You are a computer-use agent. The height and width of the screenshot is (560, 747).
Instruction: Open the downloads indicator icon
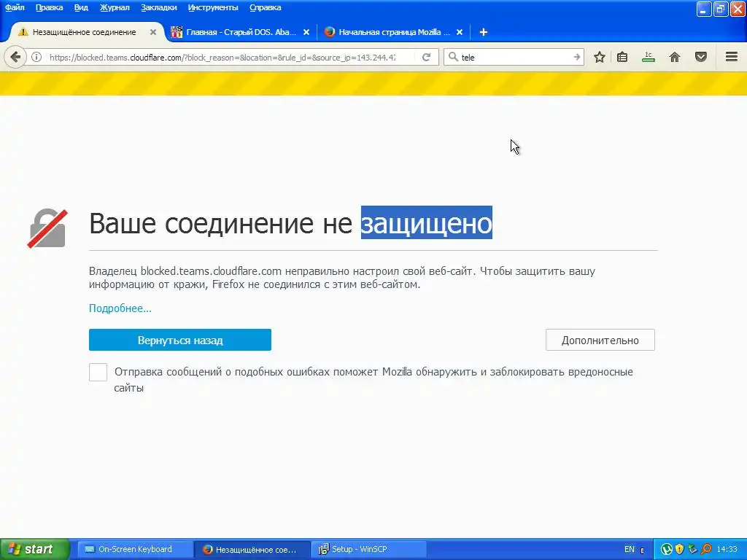pyautogui.click(x=648, y=57)
